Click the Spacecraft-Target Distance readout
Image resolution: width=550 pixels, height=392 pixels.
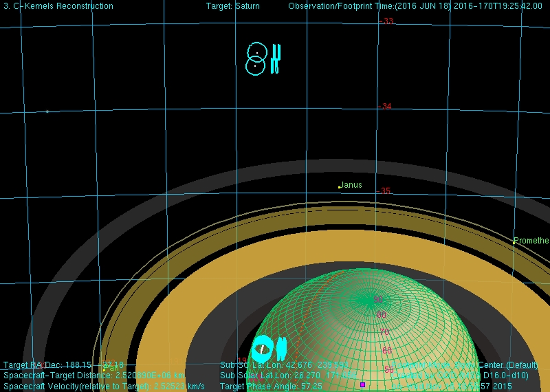pos(94,375)
